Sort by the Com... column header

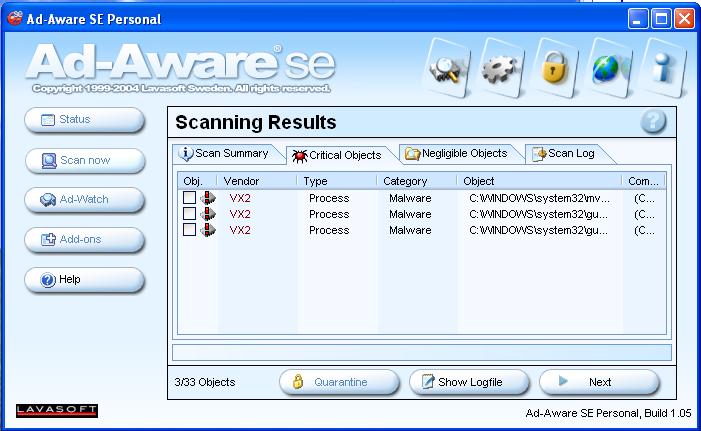[x=644, y=181]
